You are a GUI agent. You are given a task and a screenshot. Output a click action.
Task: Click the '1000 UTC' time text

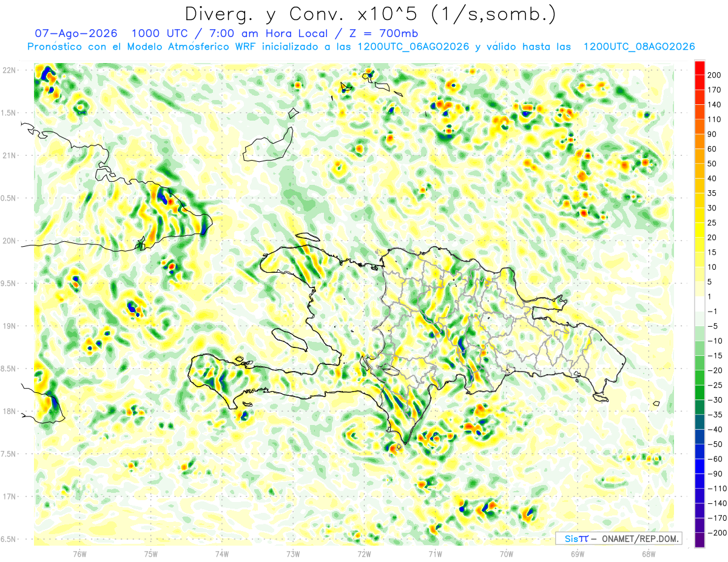click(x=159, y=33)
